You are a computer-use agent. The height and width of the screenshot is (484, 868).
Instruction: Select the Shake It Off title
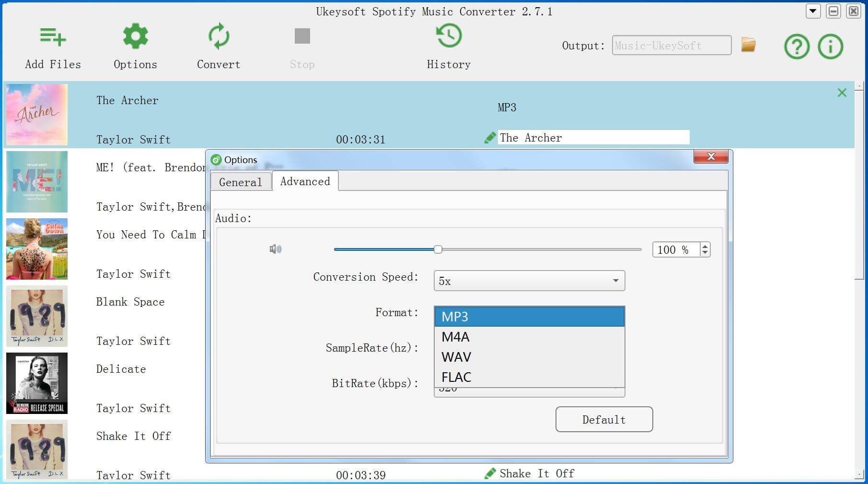[133, 436]
